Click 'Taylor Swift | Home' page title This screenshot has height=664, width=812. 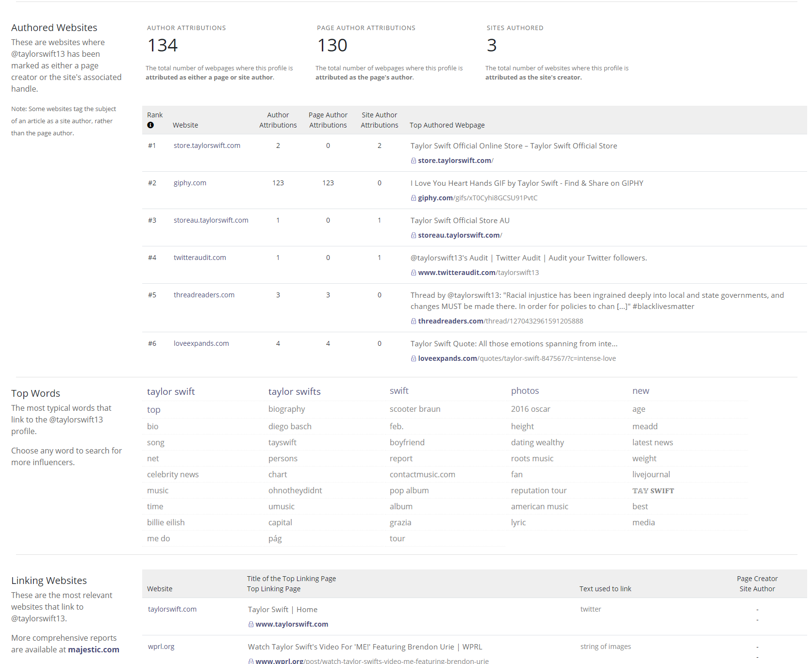point(282,610)
